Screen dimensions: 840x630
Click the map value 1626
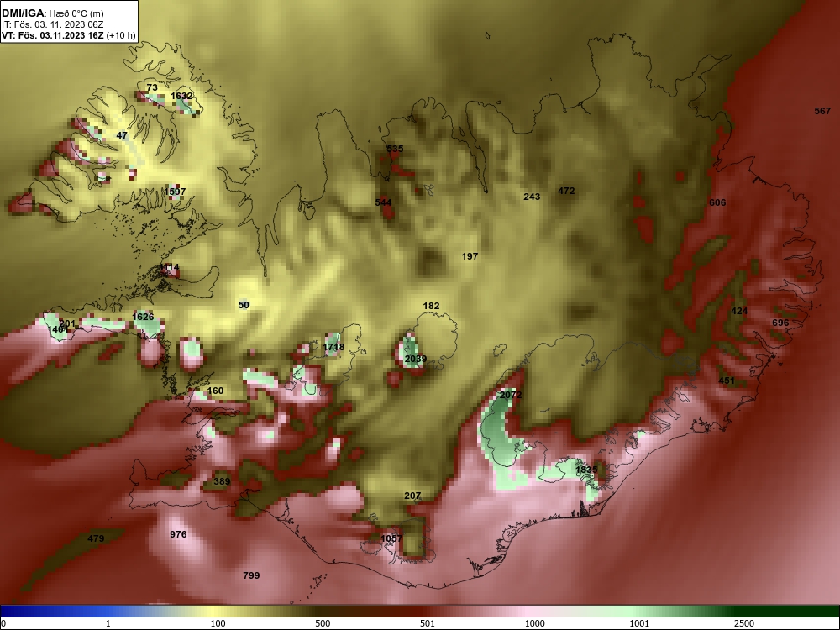(x=143, y=317)
